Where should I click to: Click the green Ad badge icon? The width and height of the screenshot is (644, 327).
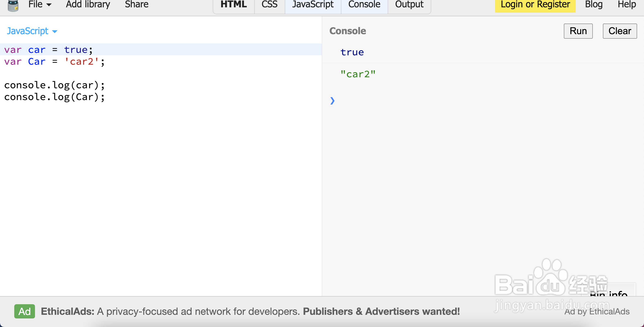click(x=24, y=311)
